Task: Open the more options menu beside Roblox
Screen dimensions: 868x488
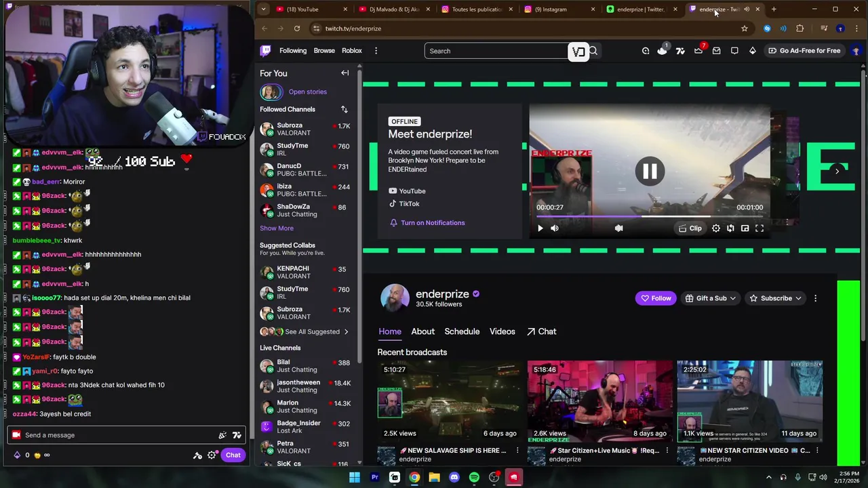Action: (x=376, y=51)
